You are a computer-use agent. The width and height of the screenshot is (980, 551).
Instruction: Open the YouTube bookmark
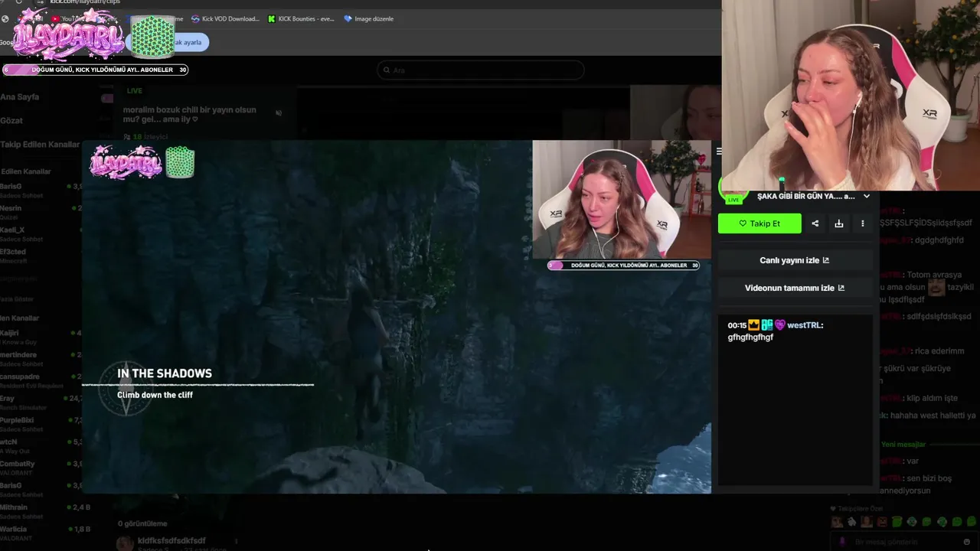[x=69, y=18]
